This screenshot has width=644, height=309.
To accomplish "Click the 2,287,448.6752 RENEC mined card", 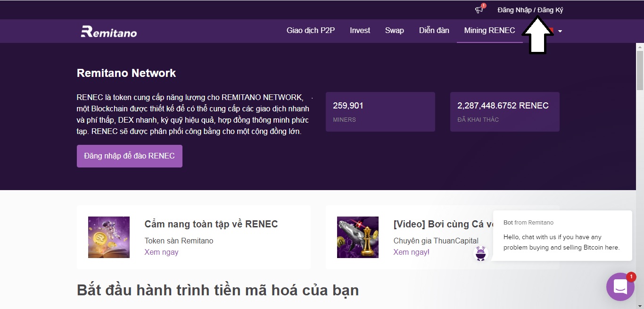I will point(505,112).
